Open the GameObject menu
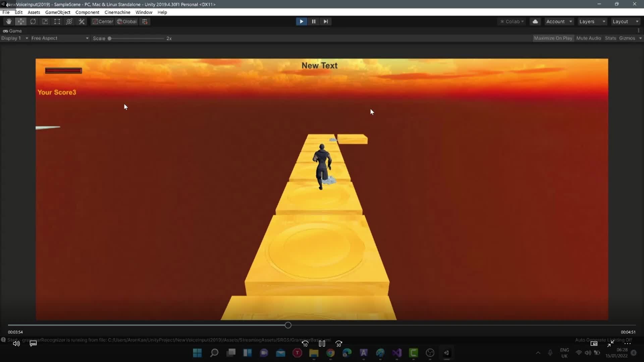The height and width of the screenshot is (362, 644). click(57, 12)
